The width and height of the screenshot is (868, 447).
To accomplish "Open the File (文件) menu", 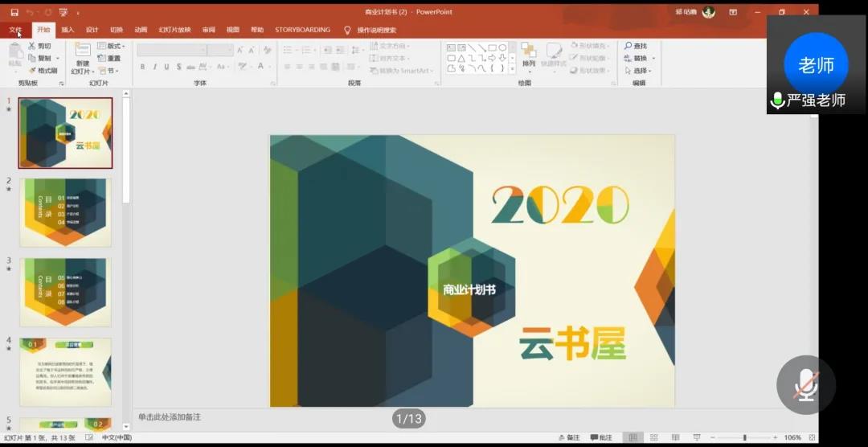I will click(x=15, y=30).
